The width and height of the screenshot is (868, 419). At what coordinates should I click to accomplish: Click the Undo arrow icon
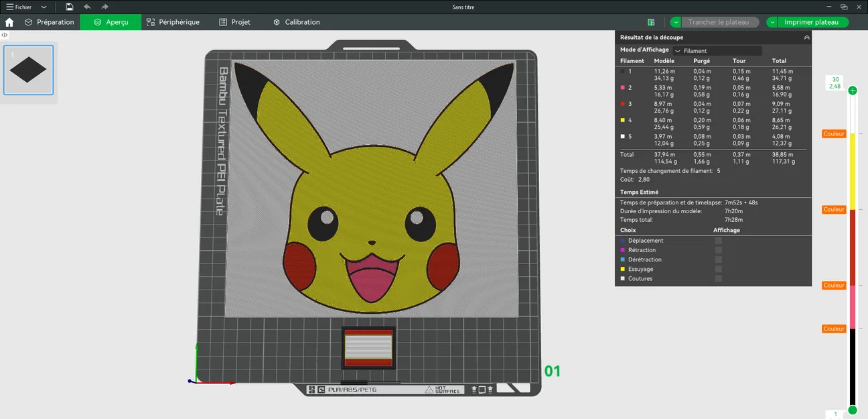click(x=86, y=7)
